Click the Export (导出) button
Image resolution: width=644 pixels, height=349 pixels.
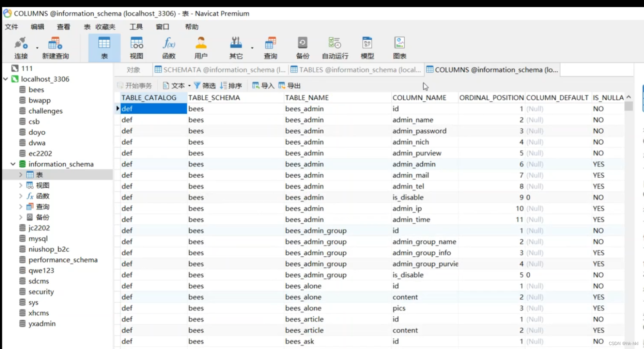click(x=290, y=86)
